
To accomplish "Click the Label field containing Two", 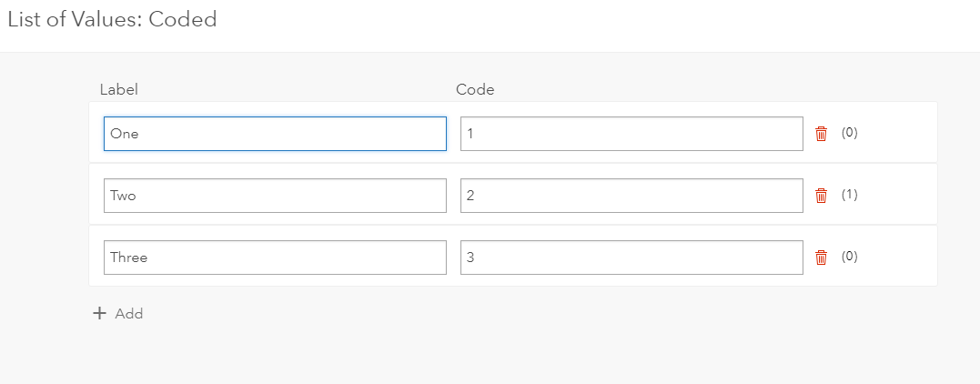I will pyautogui.click(x=275, y=196).
